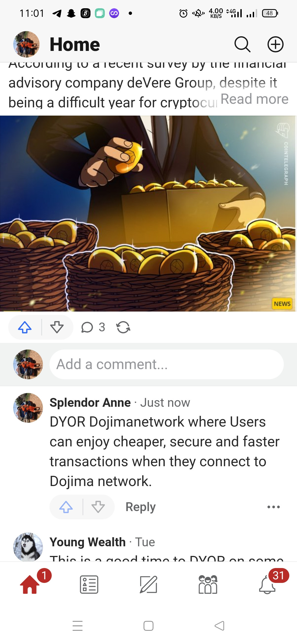Go to the Home tab
This screenshot has width=297, height=644.
click(30, 584)
